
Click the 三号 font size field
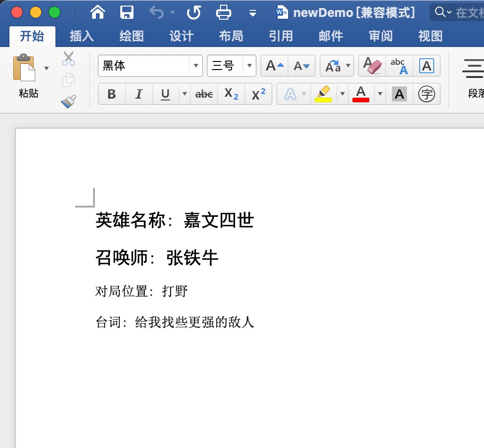point(225,66)
